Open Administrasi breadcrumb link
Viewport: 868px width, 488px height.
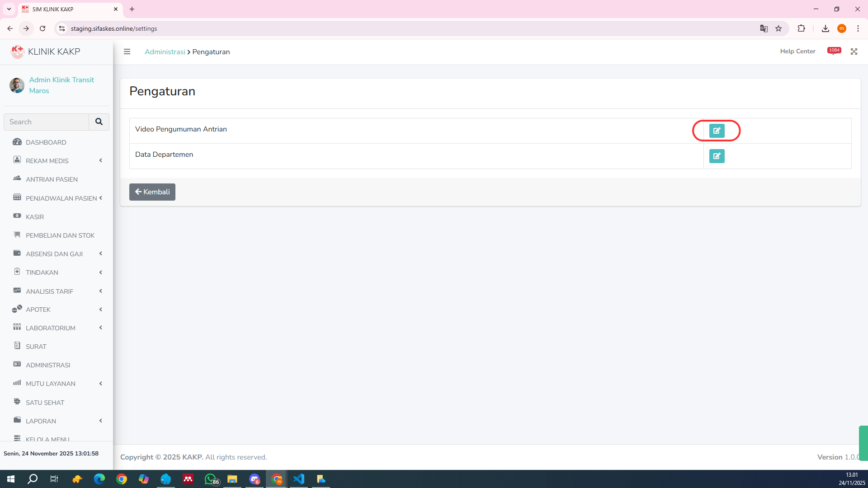pos(165,52)
